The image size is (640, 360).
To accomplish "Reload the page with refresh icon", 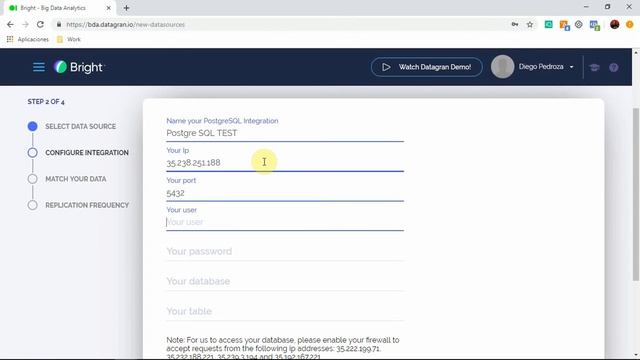I will tap(40, 24).
